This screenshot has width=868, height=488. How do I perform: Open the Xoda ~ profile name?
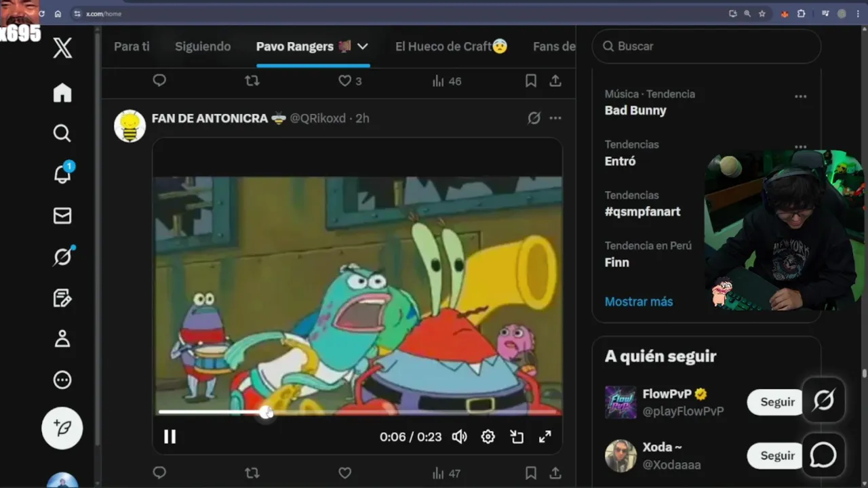[x=663, y=447]
